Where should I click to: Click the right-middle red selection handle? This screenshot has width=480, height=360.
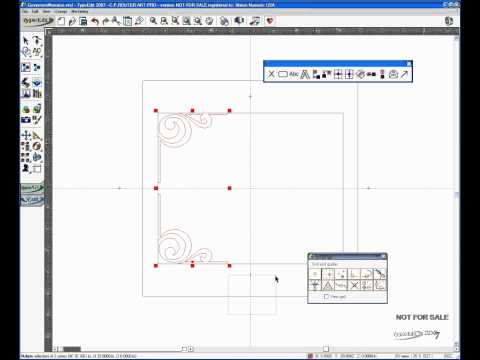pos(229,188)
